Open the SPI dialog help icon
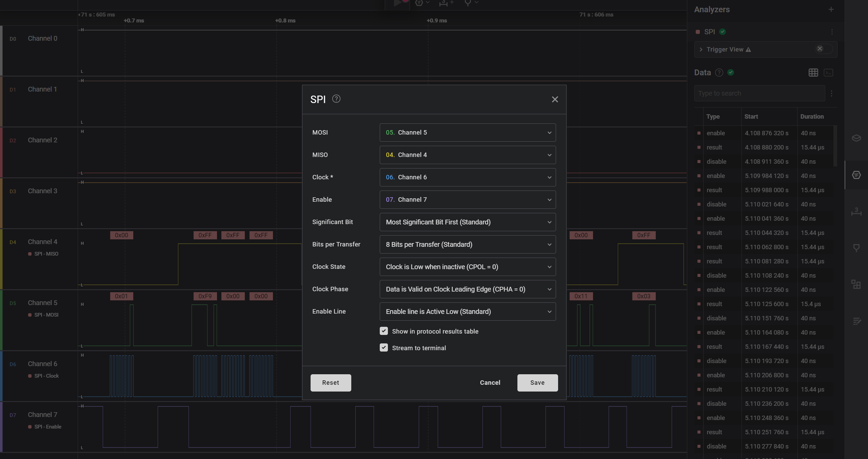 (x=336, y=99)
